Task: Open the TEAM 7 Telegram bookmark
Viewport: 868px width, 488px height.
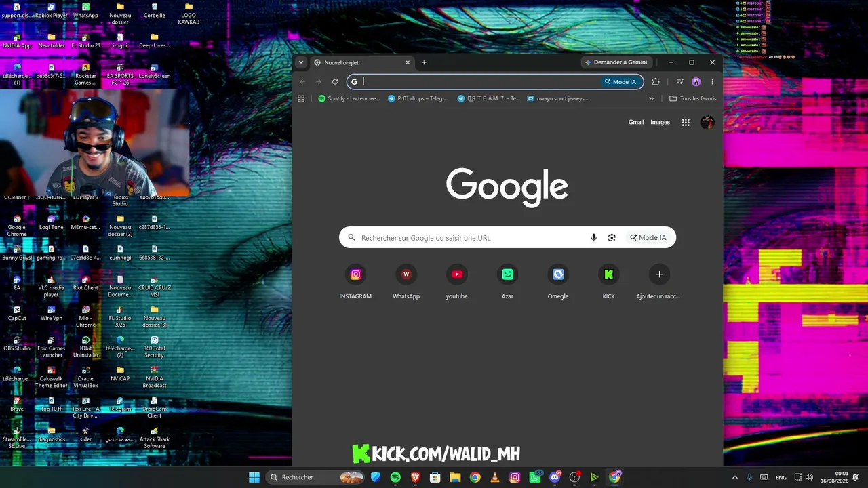Action: pyautogui.click(x=488, y=98)
